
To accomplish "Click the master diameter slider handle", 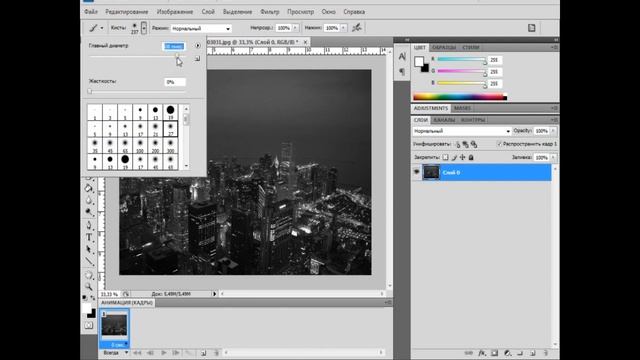I will [177, 56].
